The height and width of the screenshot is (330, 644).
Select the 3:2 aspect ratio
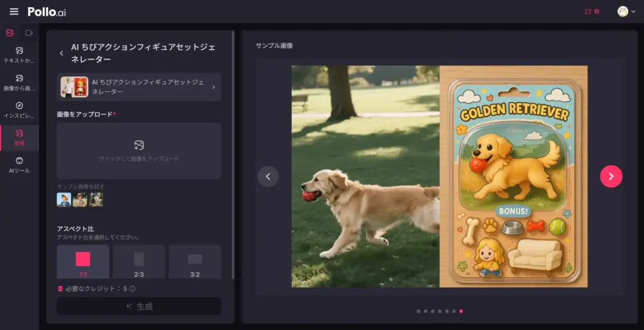(x=195, y=262)
